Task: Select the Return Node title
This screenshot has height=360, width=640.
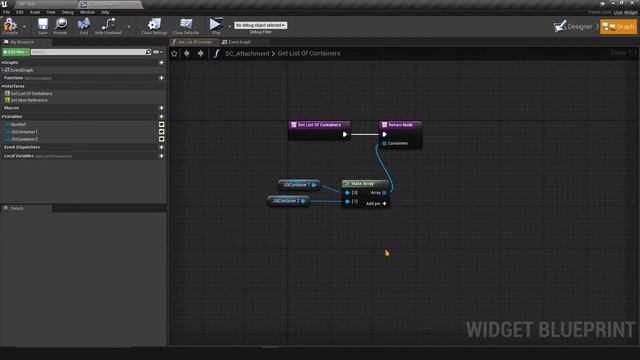Action: [400, 125]
